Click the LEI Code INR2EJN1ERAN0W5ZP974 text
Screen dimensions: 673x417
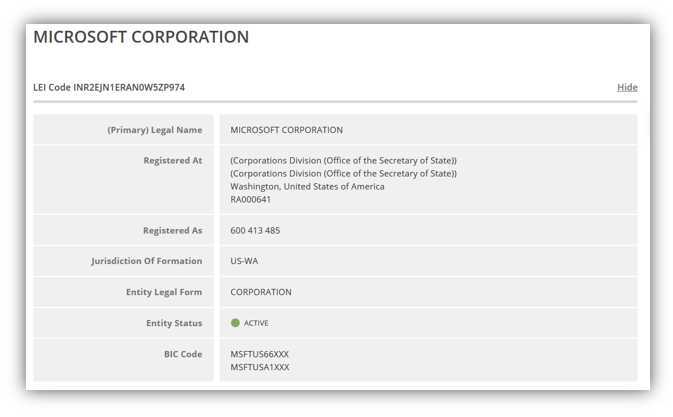click(x=109, y=87)
